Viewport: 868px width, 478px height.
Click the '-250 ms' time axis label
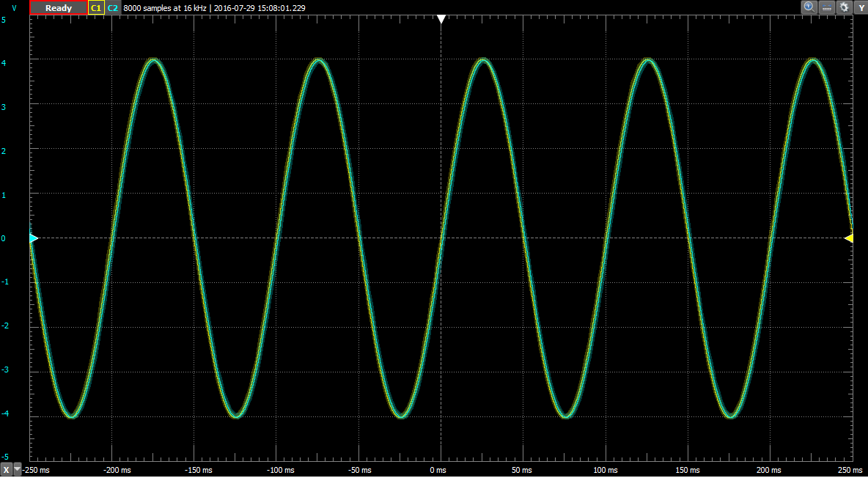37,470
